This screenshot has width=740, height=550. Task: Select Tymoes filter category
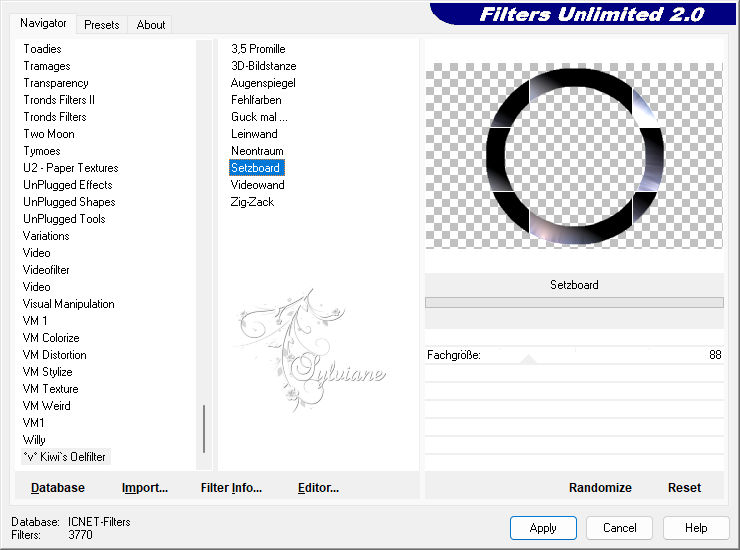tap(42, 151)
